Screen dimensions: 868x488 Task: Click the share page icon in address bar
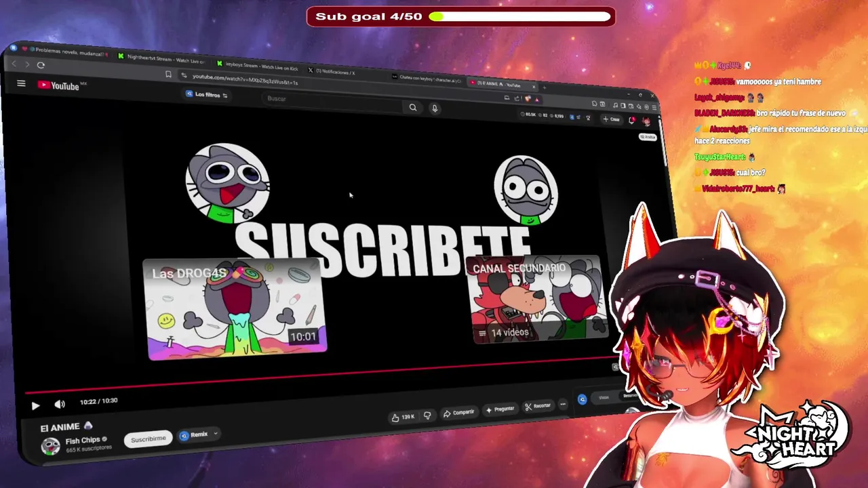pyautogui.click(x=517, y=98)
